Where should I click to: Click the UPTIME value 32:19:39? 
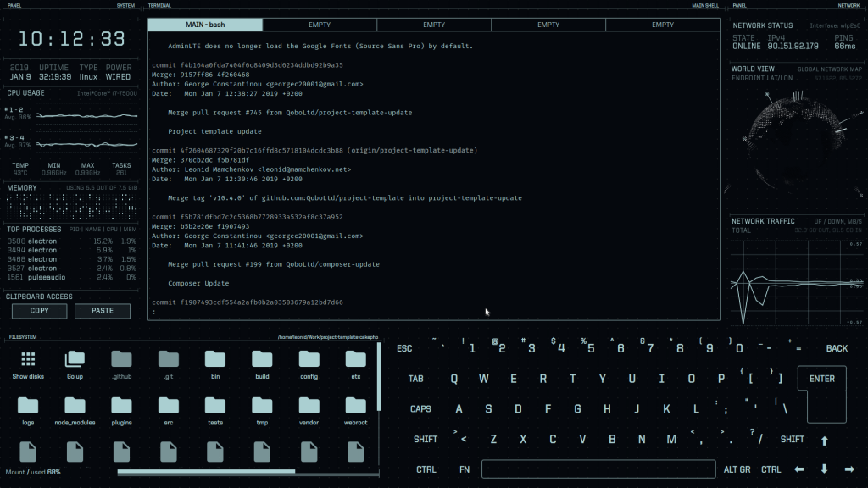55,77
